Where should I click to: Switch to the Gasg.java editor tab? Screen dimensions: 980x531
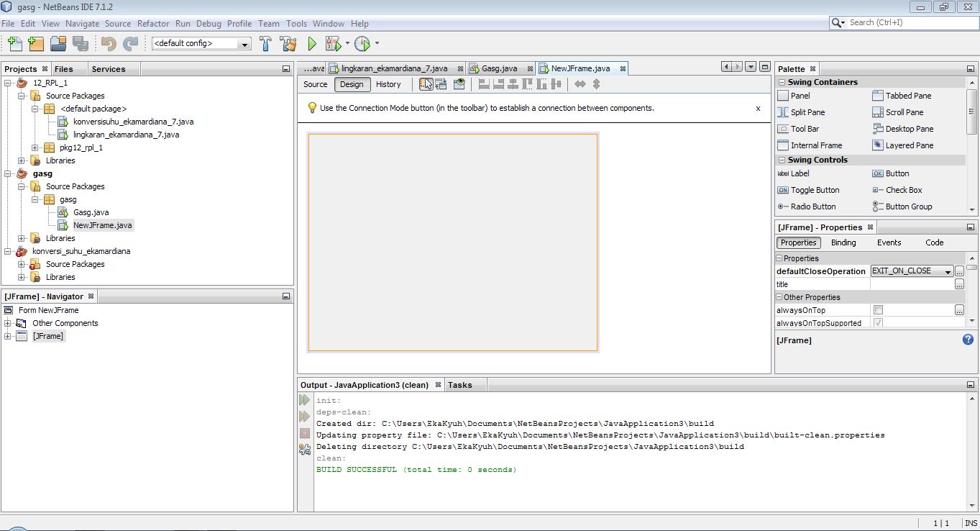(500, 68)
